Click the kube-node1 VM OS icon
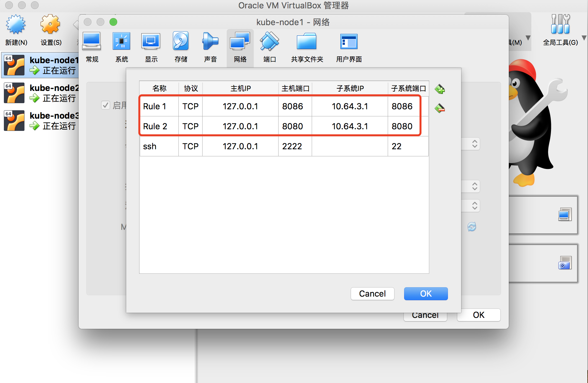Image resolution: width=588 pixels, height=383 pixels. pyautogui.click(x=14, y=65)
